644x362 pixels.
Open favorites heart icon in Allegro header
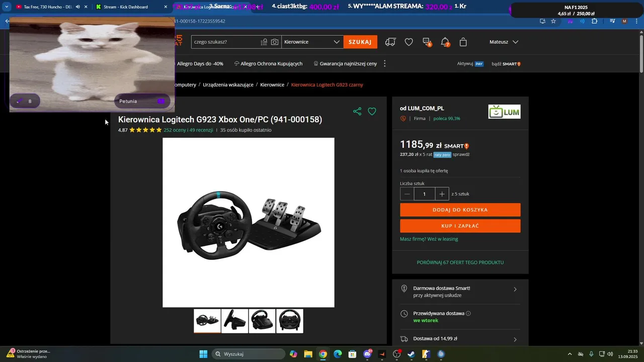coord(409,42)
